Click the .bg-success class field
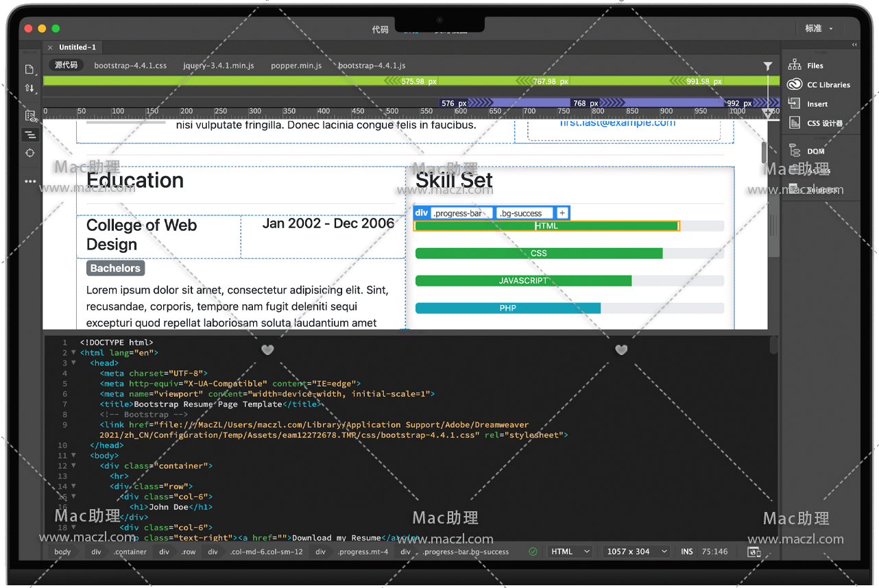Viewport: 879px width, 588px height. 524,213
